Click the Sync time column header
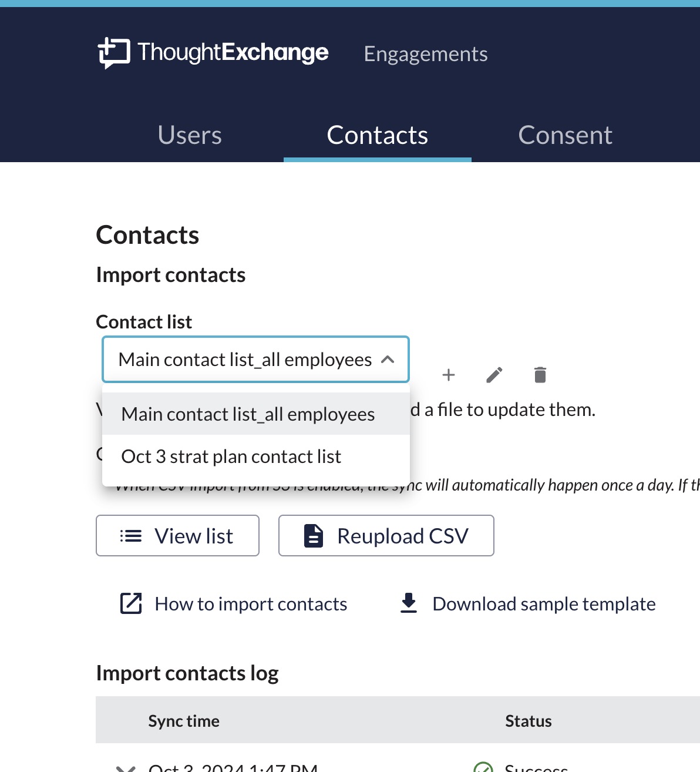The height and width of the screenshot is (772, 700). point(184,721)
